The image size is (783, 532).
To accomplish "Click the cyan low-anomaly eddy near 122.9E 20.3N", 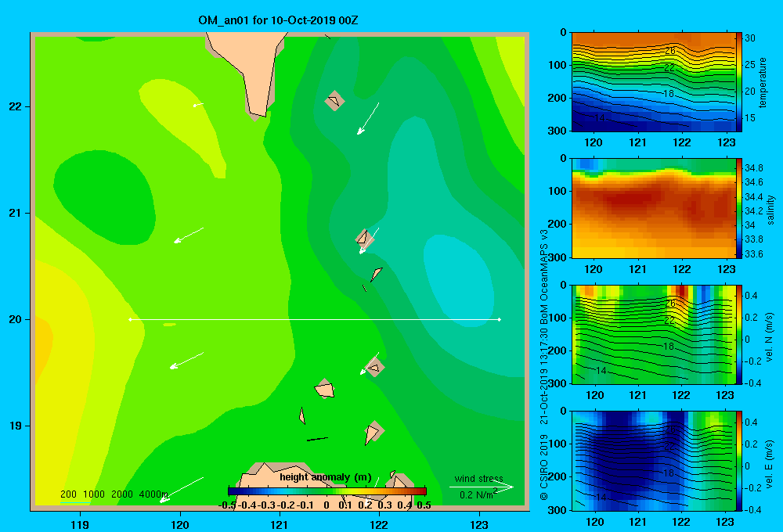I will pyautogui.click(x=459, y=279).
